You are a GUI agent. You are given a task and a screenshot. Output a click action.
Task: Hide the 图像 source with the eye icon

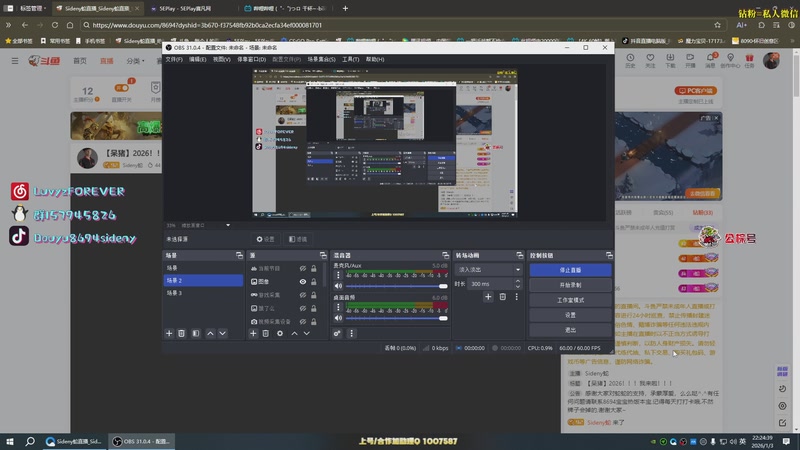point(303,282)
